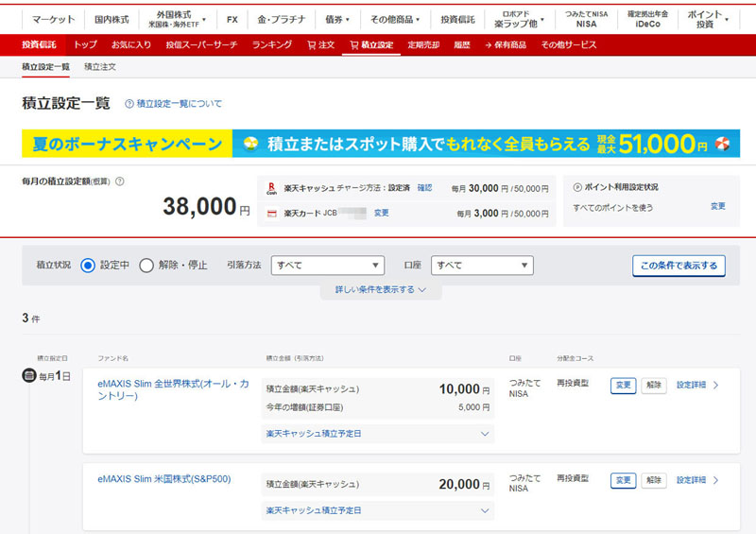The width and height of the screenshot is (756, 534).
Task: Click the 楽天カード credit card icon
Action: point(272,214)
